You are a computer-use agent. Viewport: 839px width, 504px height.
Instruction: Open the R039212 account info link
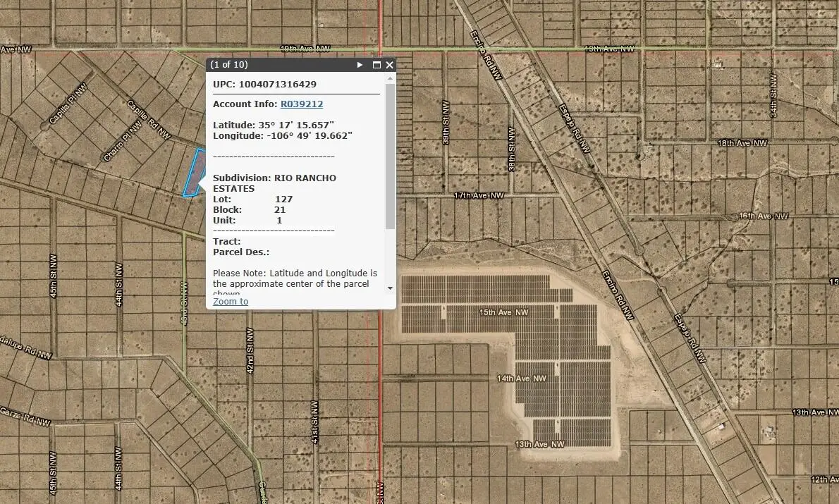302,104
